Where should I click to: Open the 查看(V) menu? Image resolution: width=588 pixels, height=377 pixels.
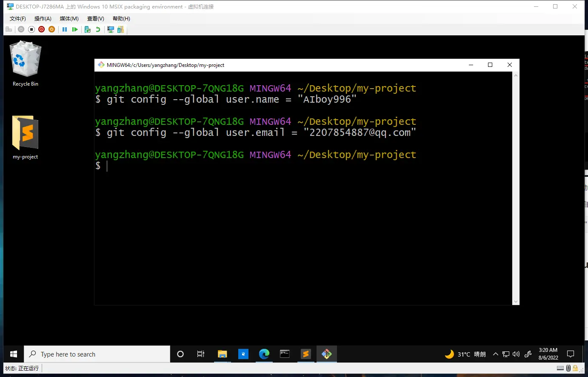coord(95,19)
